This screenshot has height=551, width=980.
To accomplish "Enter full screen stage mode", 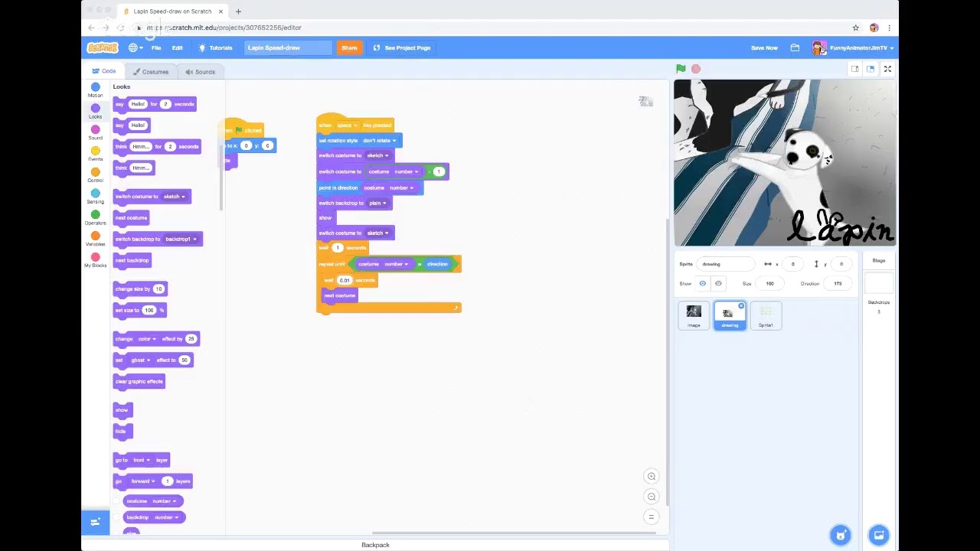I will pyautogui.click(x=887, y=69).
